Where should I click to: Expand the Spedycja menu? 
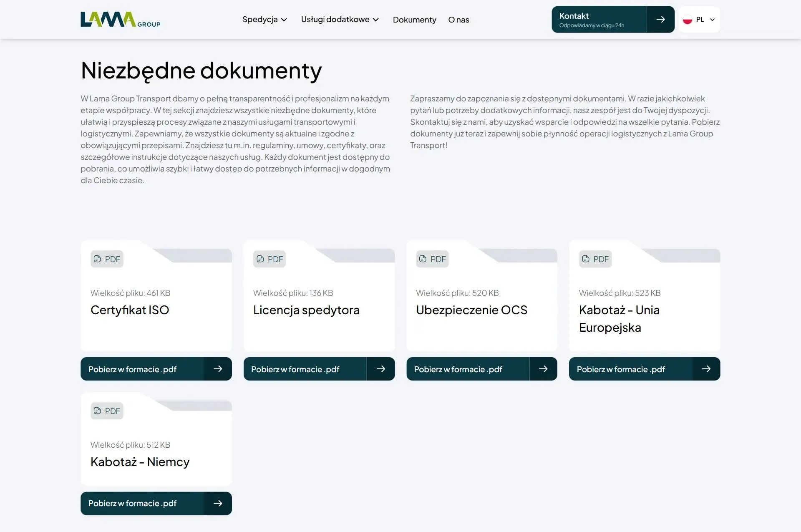tap(264, 20)
